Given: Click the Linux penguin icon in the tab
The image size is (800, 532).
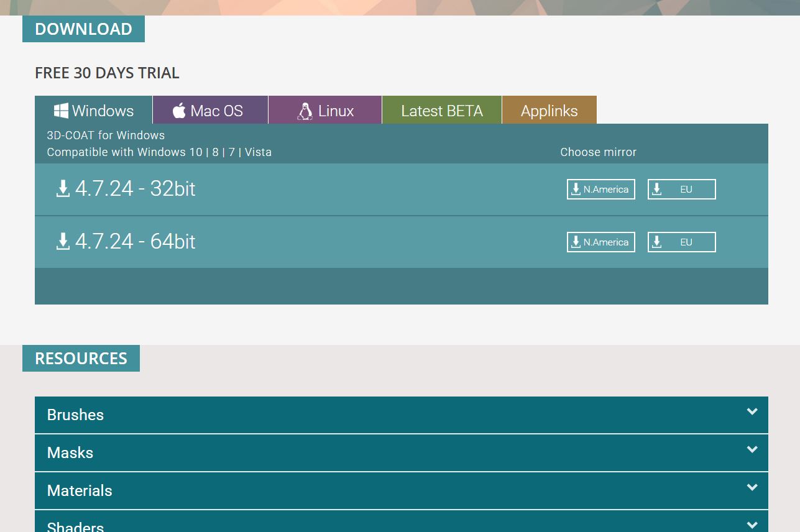Looking at the screenshot, I should (x=305, y=111).
